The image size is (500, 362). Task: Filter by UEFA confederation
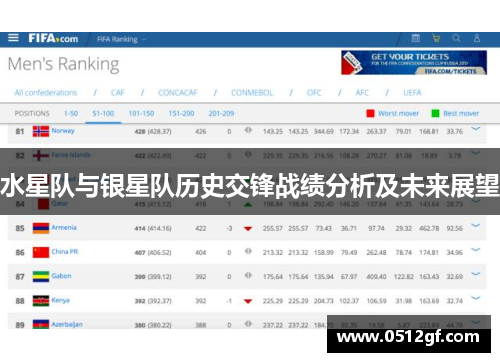click(412, 93)
